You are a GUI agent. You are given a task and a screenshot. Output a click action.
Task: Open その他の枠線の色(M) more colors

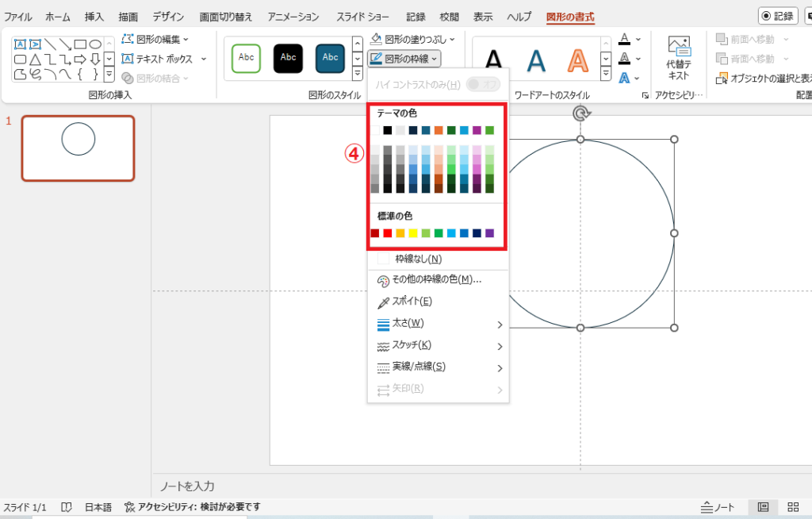click(x=438, y=280)
